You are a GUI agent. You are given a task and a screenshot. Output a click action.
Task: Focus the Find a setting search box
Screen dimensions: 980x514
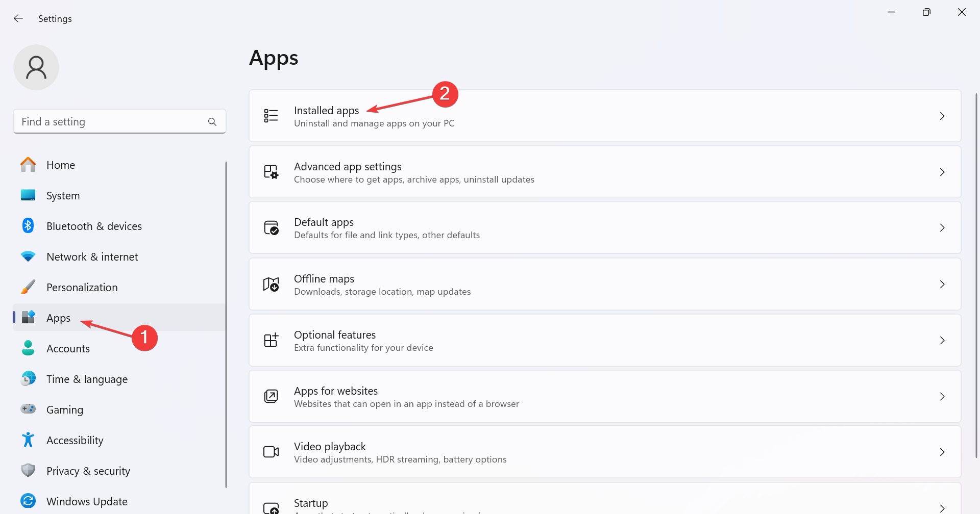(110, 122)
